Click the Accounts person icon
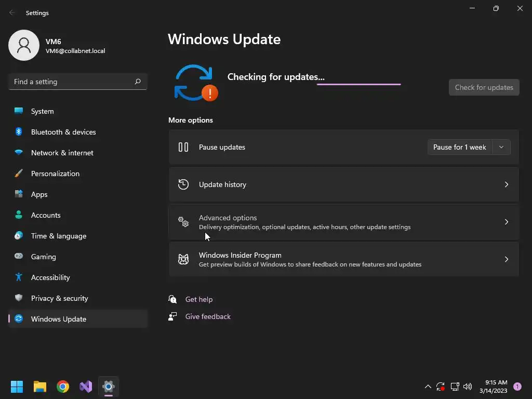532x399 pixels. click(x=19, y=215)
